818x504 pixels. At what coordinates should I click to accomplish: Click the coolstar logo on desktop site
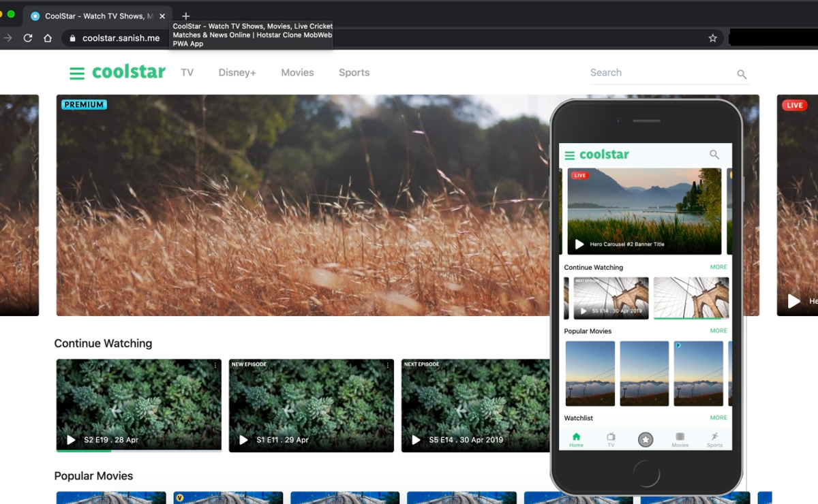[x=129, y=72]
